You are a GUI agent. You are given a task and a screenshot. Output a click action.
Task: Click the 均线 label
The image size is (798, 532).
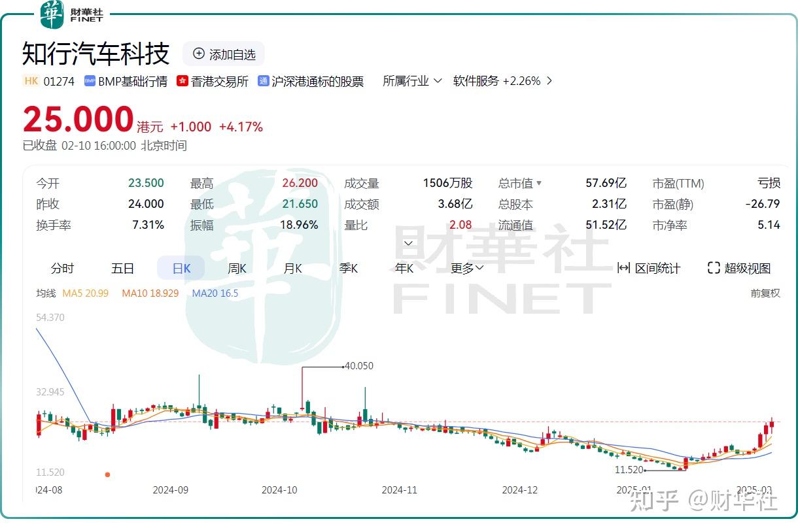tap(46, 293)
